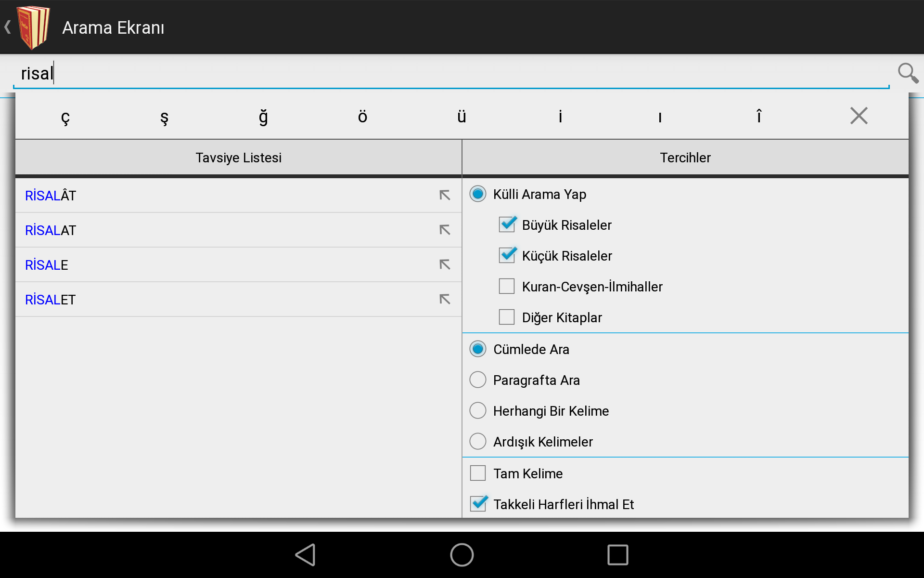Image resolution: width=924 pixels, height=578 pixels.
Task: Select the Paragrafta Ara radio button
Action: 478,380
